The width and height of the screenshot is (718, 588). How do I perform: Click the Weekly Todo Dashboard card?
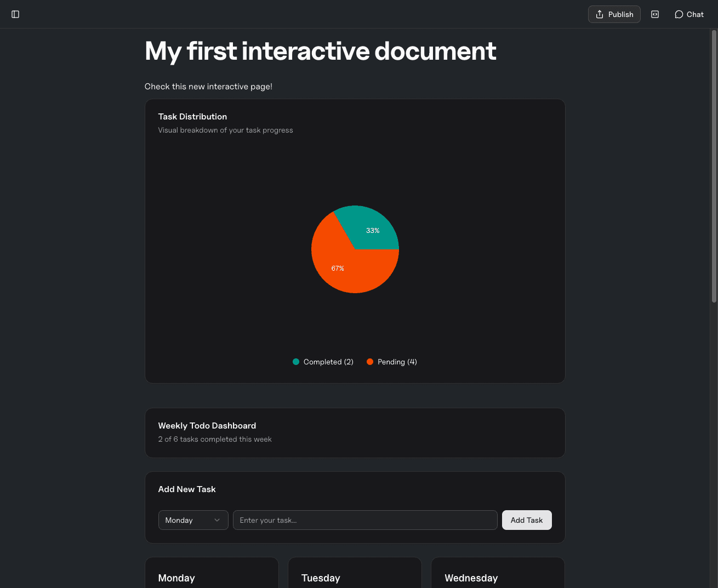354,432
